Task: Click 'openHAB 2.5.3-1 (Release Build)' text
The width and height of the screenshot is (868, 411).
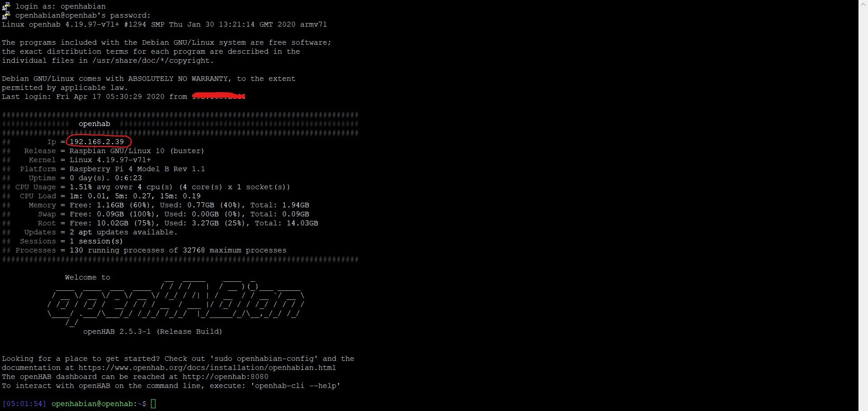Action: point(153,332)
